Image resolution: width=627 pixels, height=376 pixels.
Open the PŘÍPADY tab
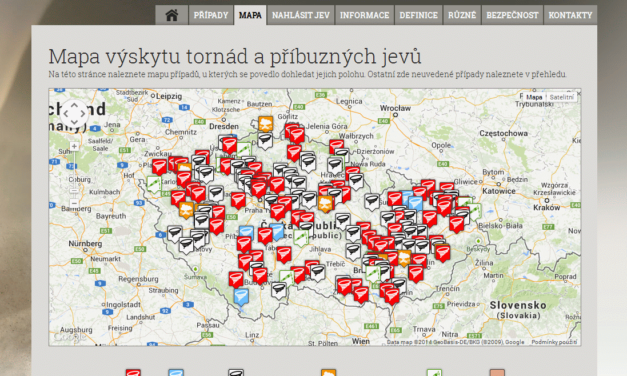pos(211,15)
